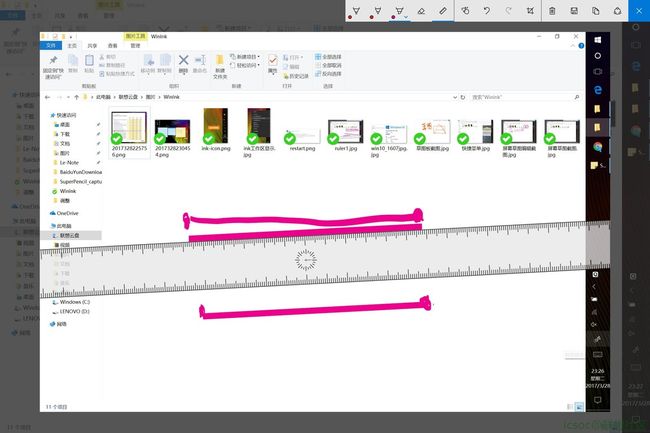Open Windows Ink Workspace pen icon

[x=597, y=339]
